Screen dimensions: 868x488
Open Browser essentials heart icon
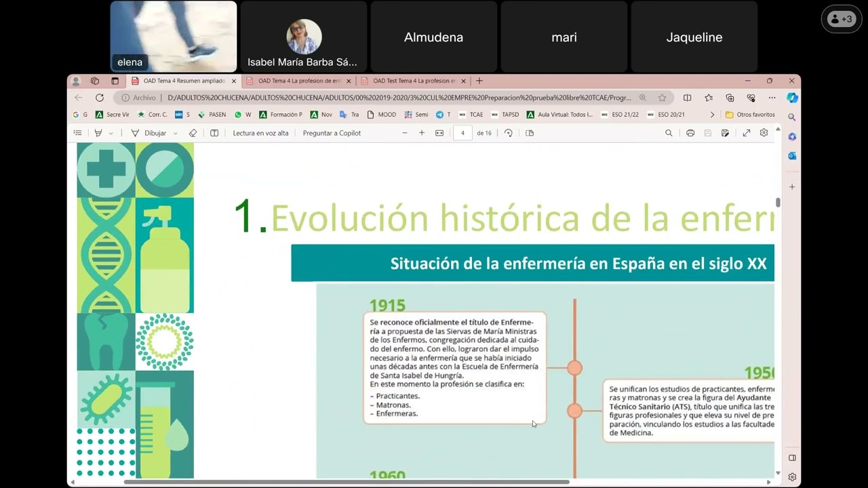click(751, 98)
